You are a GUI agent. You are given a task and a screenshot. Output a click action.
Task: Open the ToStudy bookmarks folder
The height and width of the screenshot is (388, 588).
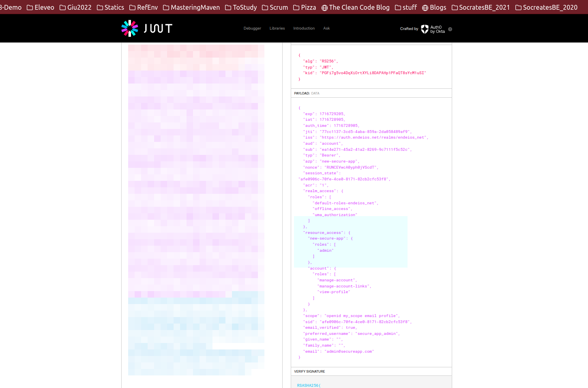(241, 7)
